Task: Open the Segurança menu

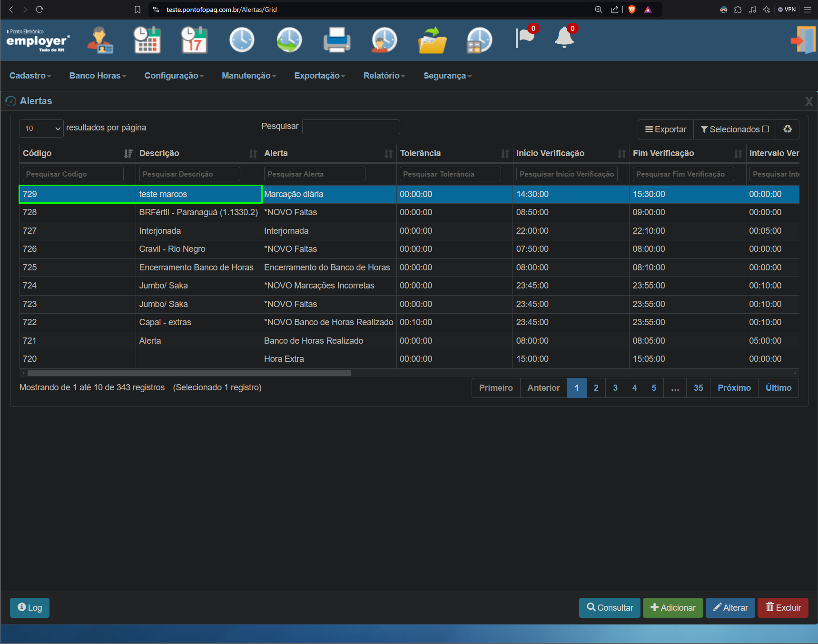Action: [x=447, y=76]
